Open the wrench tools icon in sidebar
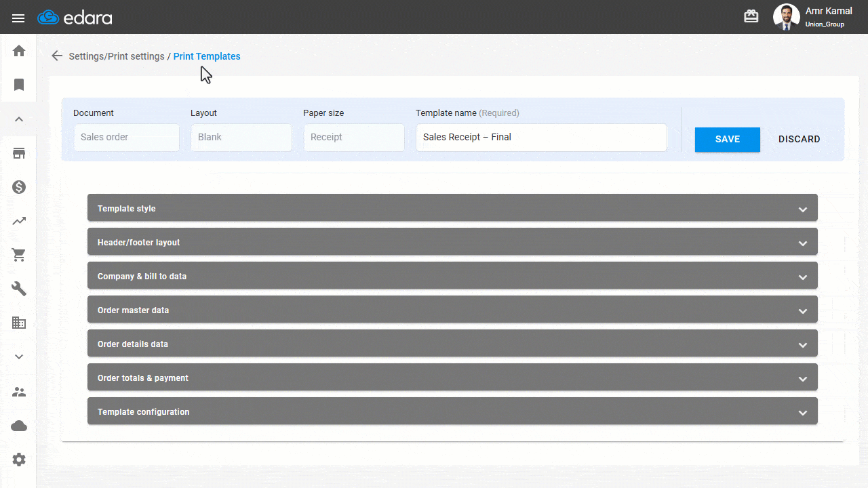Screen dimensions: 868x488 tap(19, 289)
